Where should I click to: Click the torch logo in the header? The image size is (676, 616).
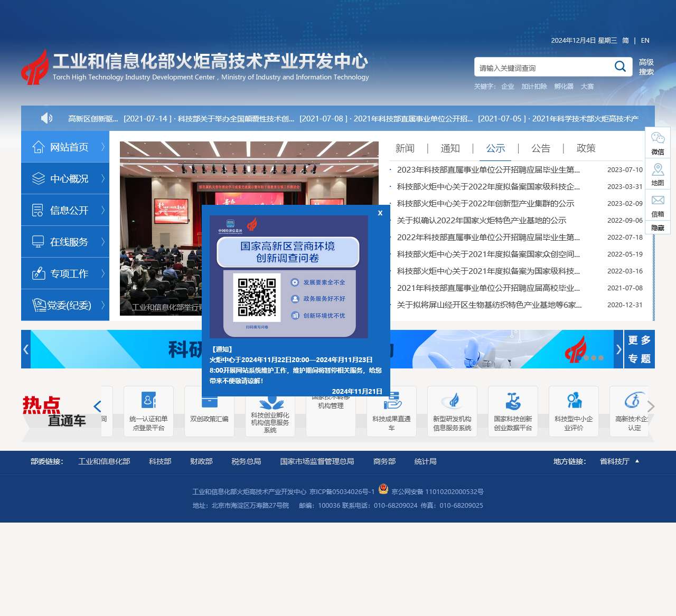tap(35, 67)
